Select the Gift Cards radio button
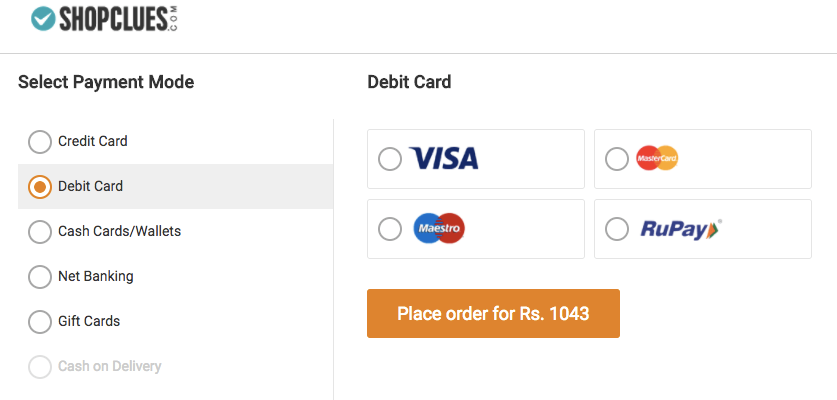The width and height of the screenshot is (837, 400). coord(40,321)
